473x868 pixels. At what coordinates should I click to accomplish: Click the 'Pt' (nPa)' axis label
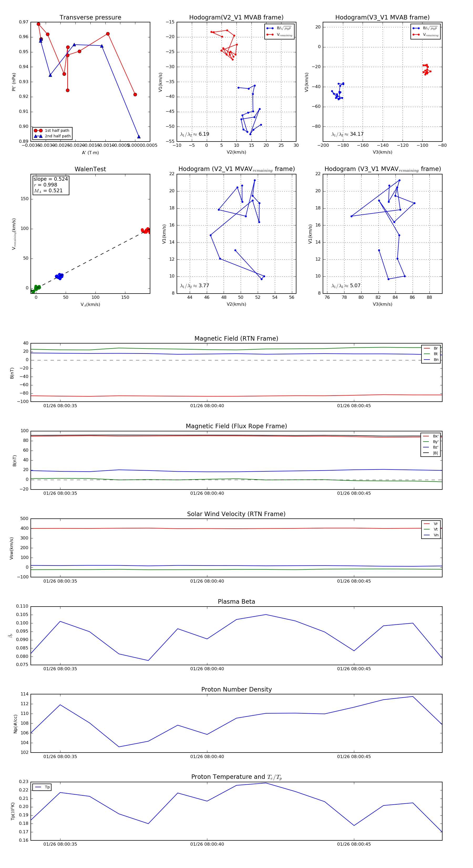click(x=14, y=82)
